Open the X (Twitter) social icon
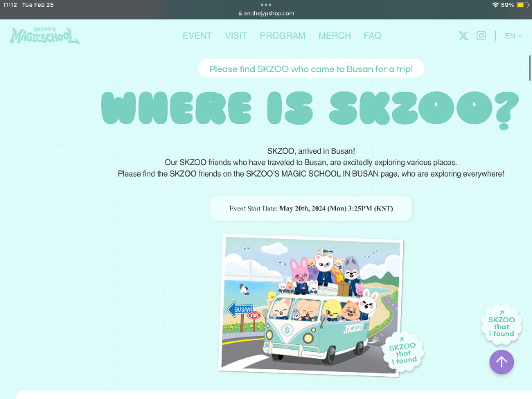This screenshot has width=532, height=399. point(463,35)
